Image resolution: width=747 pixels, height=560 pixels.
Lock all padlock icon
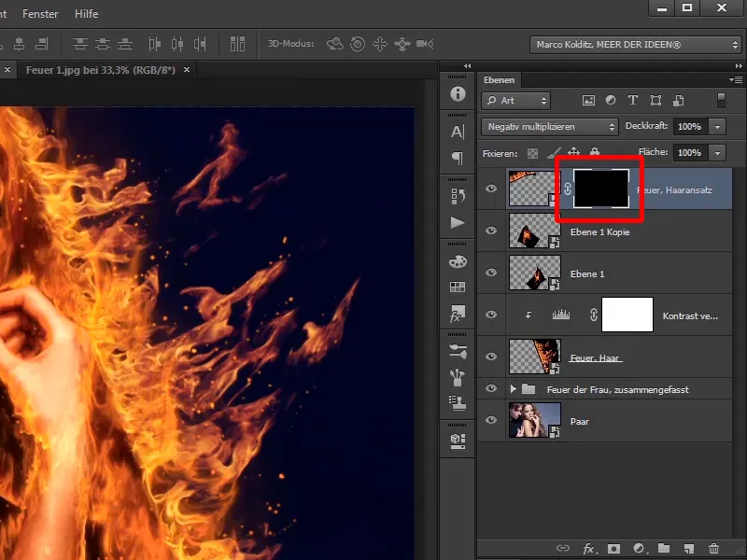[x=595, y=152]
